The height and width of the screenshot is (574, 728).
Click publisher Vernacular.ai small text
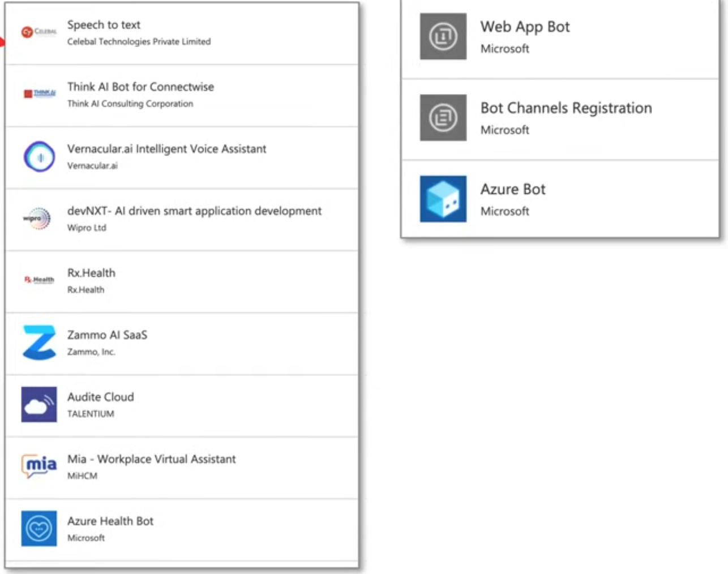[x=92, y=166]
